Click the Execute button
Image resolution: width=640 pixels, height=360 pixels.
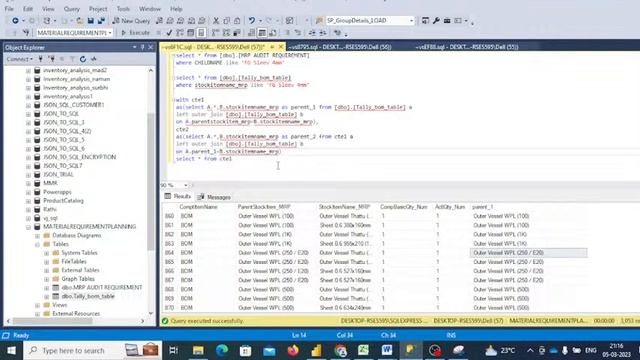136,33
